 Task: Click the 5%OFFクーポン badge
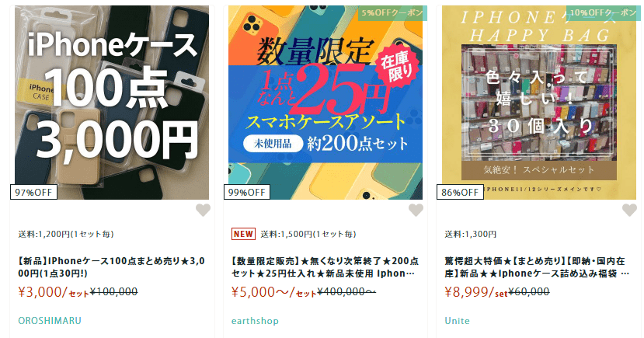(392, 12)
